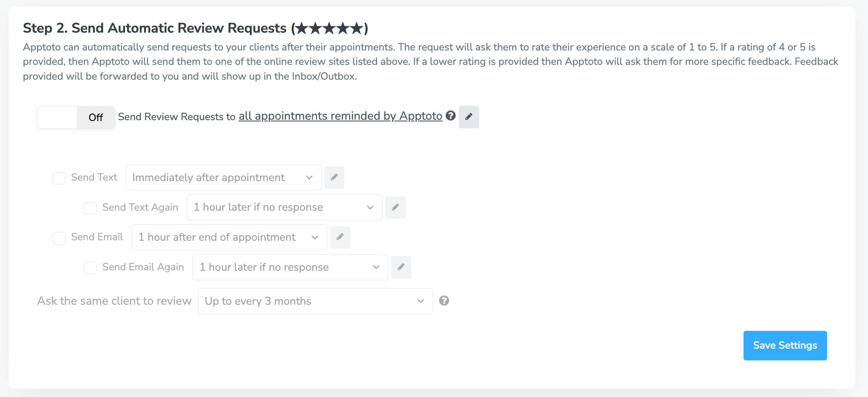
Task: Toggle the review requests Off switch
Action: click(x=76, y=118)
